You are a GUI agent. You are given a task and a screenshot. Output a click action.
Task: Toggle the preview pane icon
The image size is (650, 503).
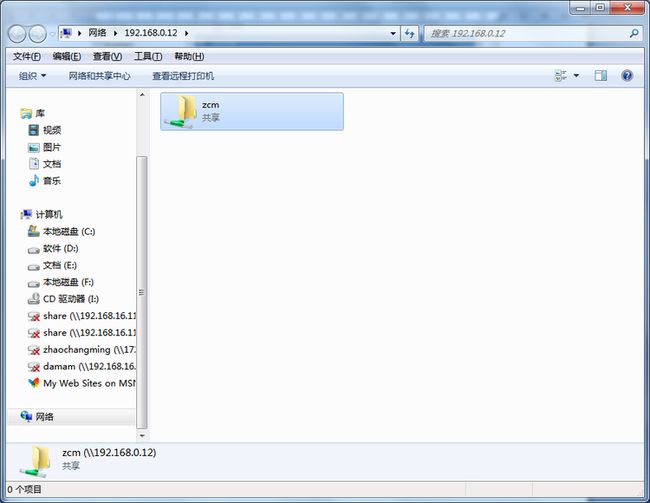coord(601,75)
